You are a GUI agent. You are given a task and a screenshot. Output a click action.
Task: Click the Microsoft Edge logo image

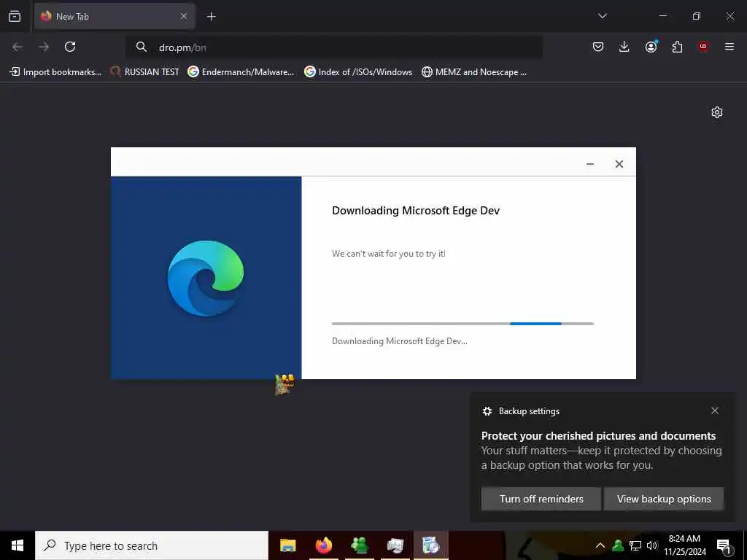point(206,278)
